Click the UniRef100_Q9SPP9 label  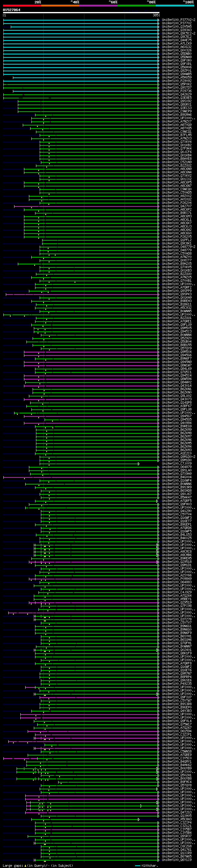(177, 291)
